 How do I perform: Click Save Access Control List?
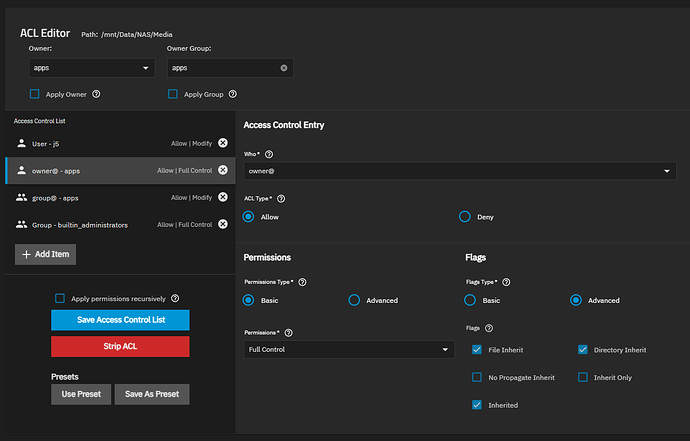pyautogui.click(x=120, y=320)
